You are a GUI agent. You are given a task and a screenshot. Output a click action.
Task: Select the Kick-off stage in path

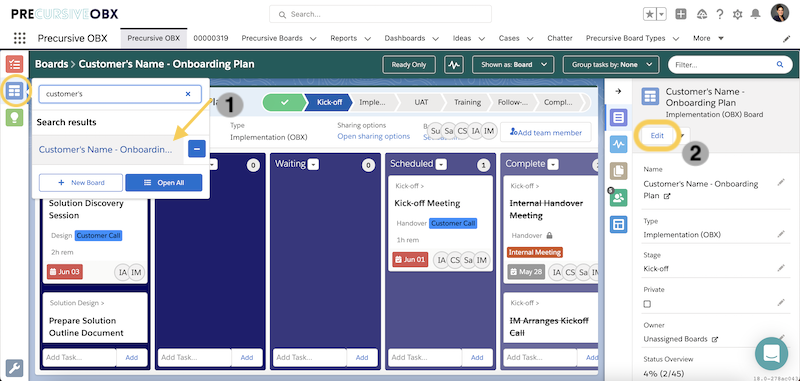click(329, 102)
